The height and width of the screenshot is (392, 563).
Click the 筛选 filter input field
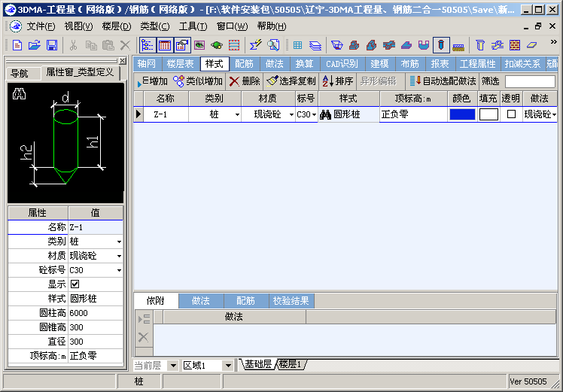pyautogui.click(x=530, y=81)
